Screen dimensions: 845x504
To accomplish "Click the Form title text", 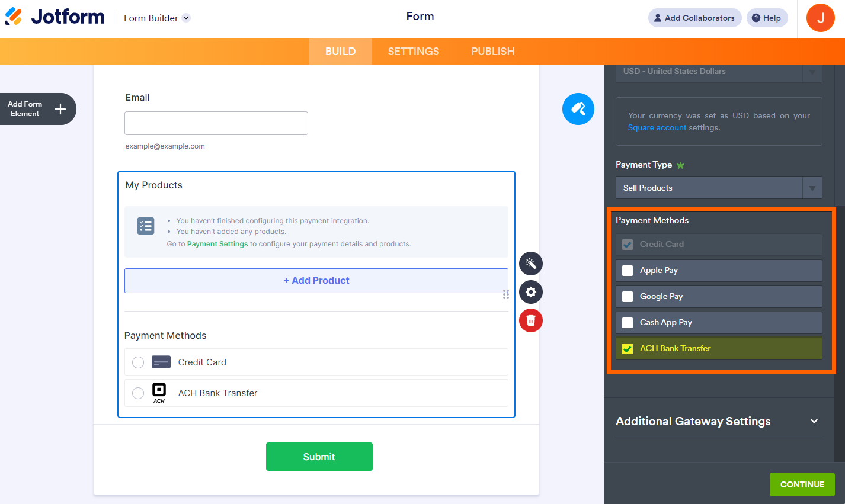I will pyautogui.click(x=420, y=17).
